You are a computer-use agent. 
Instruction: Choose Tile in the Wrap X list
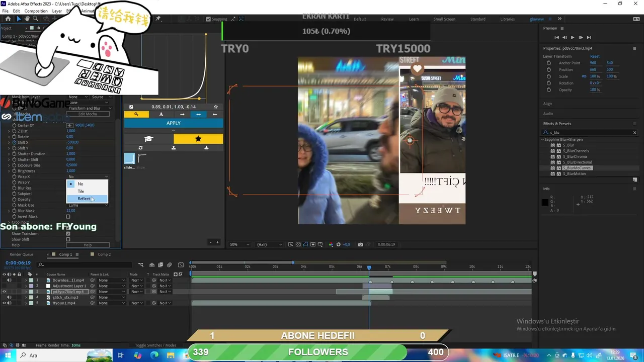[x=87, y=191]
